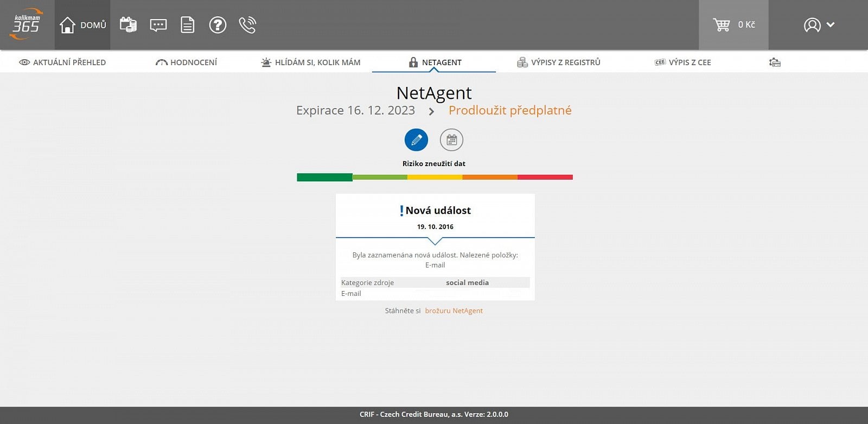
Task: Click the date 19. 10. 2016
Action: coord(435,227)
